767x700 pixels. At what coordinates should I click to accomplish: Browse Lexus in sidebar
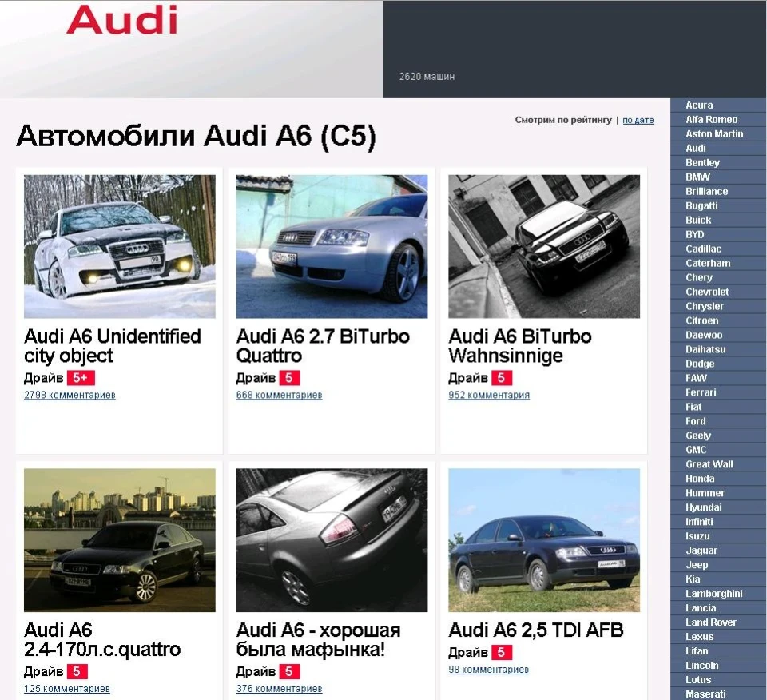(700, 637)
